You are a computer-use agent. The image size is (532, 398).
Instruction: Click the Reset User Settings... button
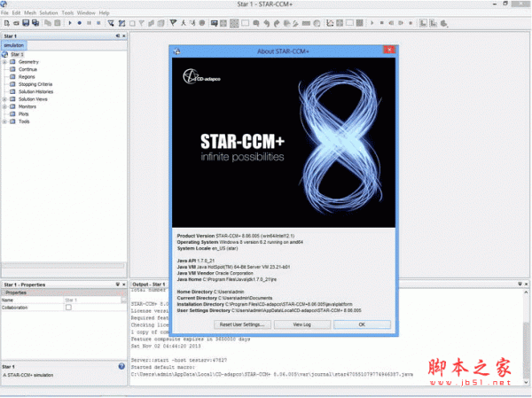pos(242,324)
